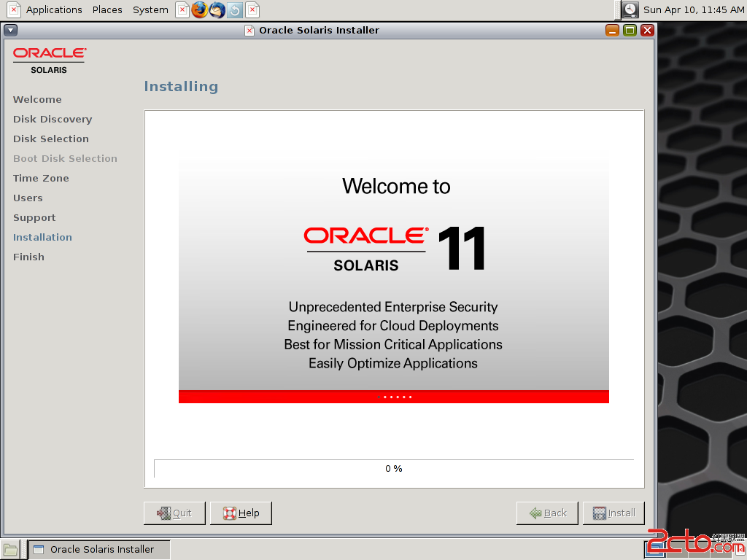Click the Installing heading
Viewport: 747px width, 560px height.
[x=181, y=86]
